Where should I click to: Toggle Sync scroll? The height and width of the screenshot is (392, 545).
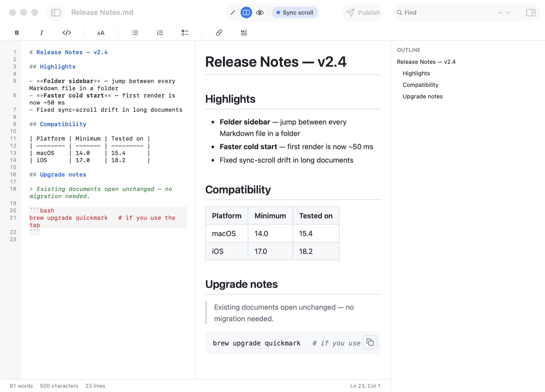click(295, 13)
